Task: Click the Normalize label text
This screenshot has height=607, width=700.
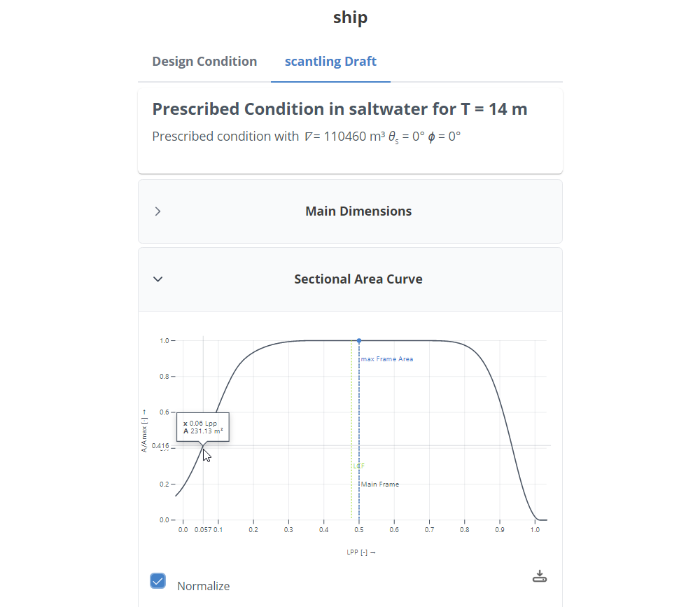Action: point(203,586)
